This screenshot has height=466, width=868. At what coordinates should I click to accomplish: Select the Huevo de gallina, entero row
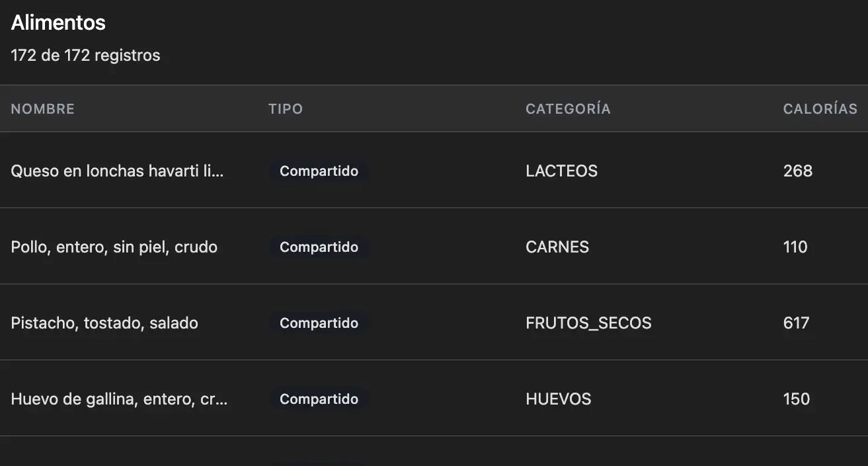119,399
